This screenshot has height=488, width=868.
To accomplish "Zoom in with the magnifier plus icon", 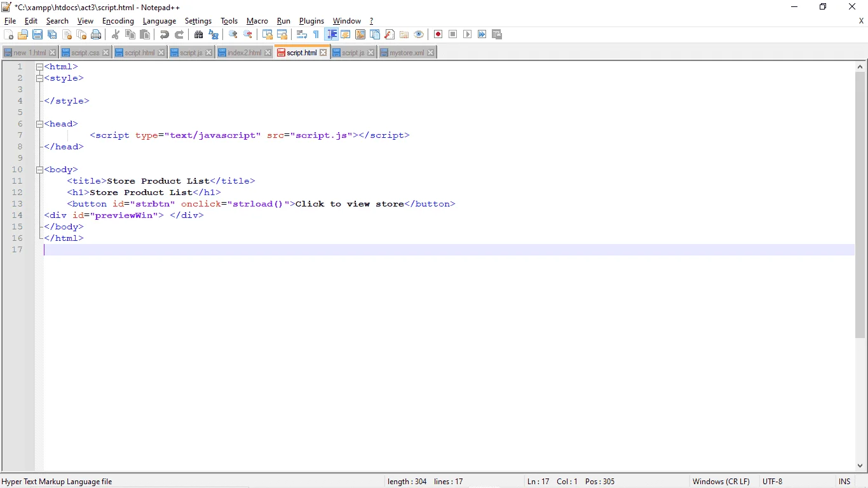I will 233,34.
